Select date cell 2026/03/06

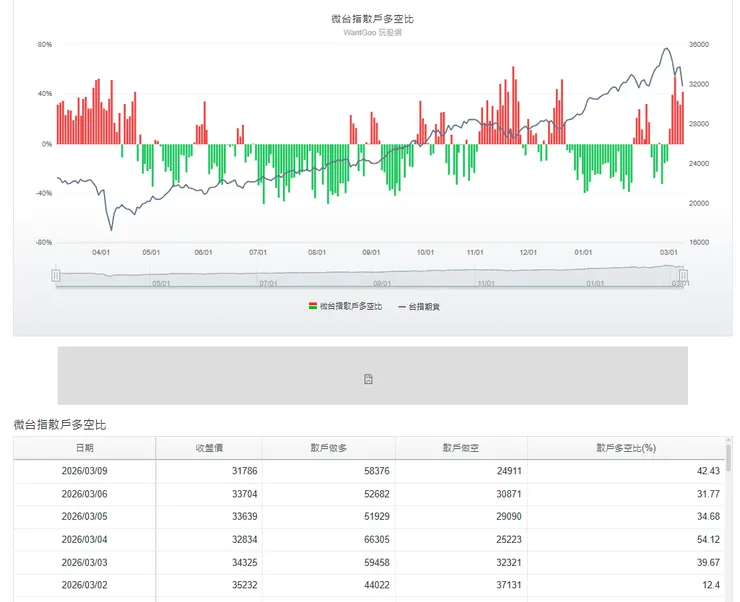[84, 494]
